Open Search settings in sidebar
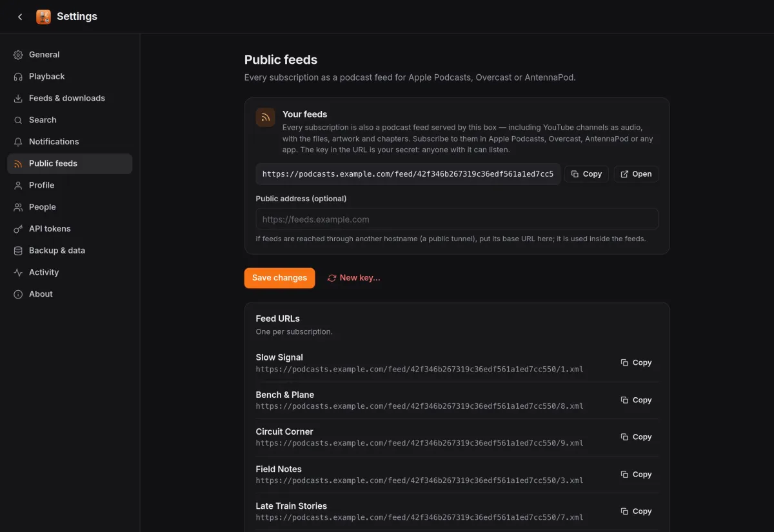The width and height of the screenshot is (774, 532). tap(70, 120)
